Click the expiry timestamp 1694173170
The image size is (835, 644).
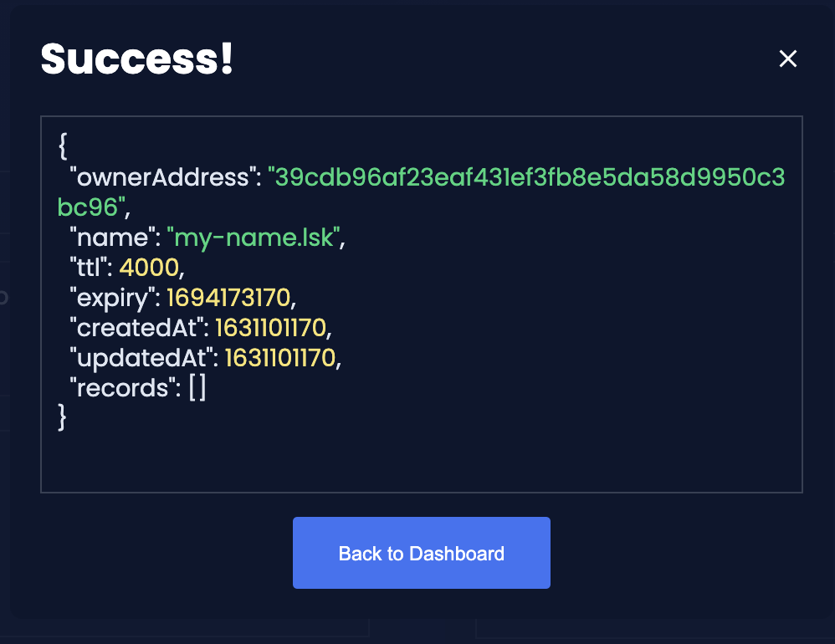[229, 298]
